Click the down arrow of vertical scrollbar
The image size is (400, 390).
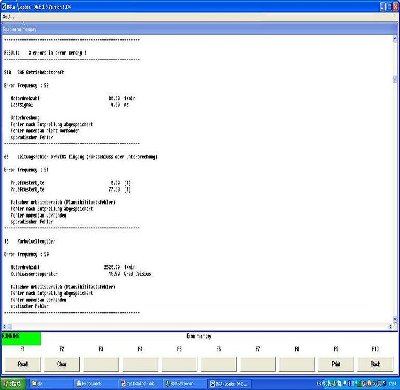[395, 320]
